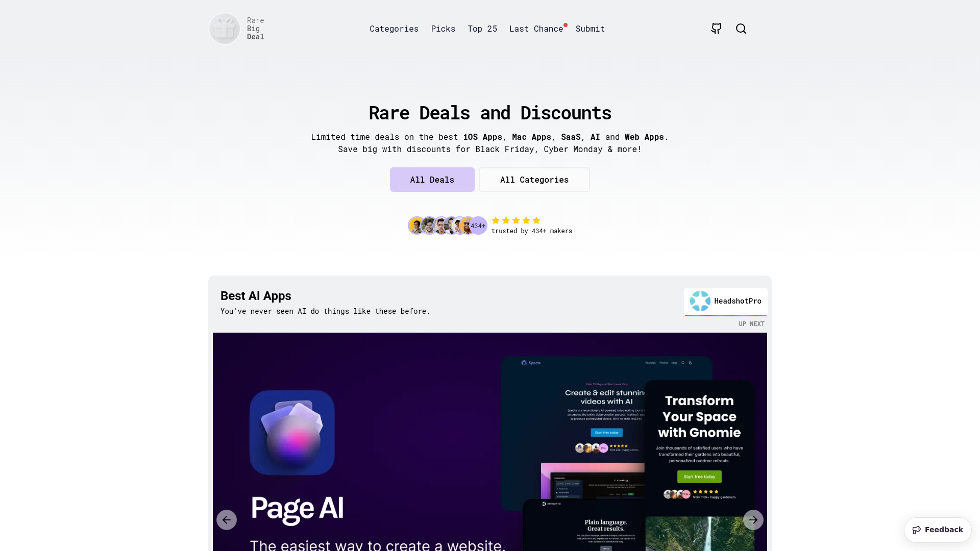Click the Page AI app icon
Image resolution: width=980 pixels, height=551 pixels.
coord(292,433)
